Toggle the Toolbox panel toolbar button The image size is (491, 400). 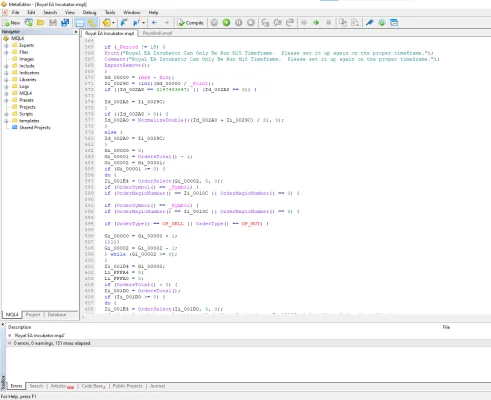click(x=92, y=23)
